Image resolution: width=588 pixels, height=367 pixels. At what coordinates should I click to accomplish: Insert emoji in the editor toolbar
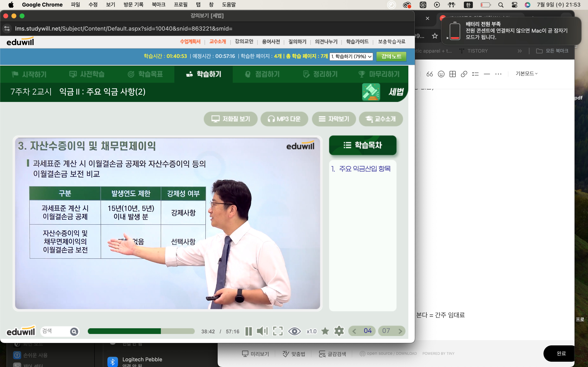tap(441, 74)
